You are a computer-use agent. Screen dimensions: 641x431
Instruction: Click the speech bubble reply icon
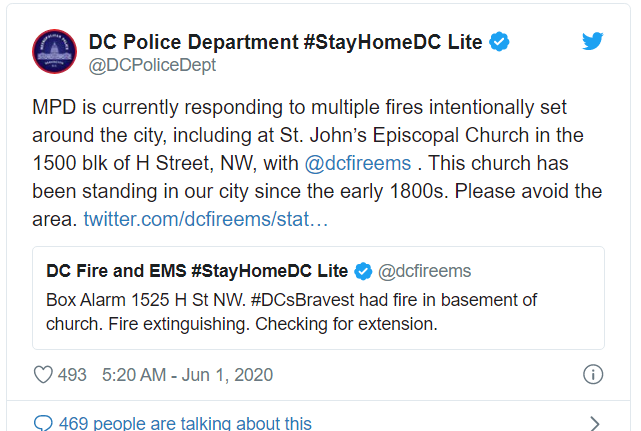[x=43, y=423]
